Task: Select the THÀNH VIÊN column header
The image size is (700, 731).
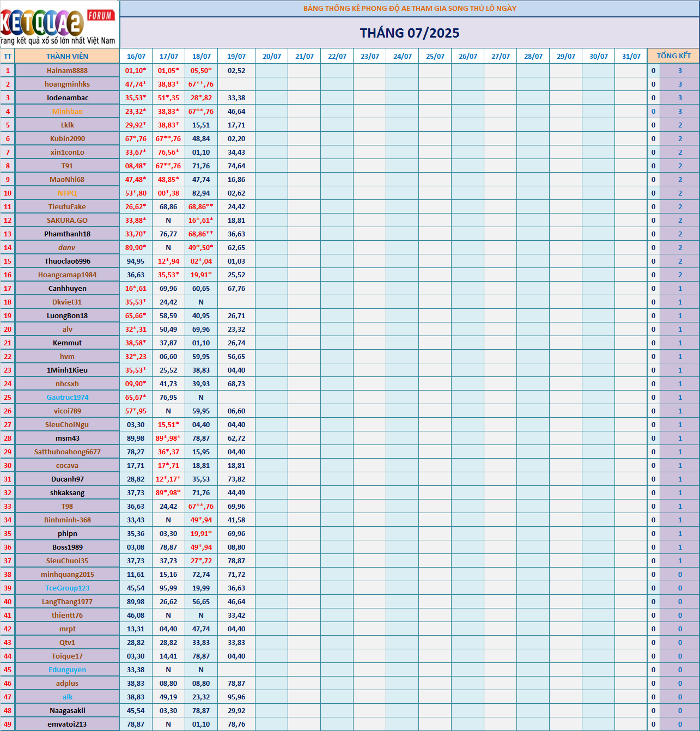Action: coord(67,56)
